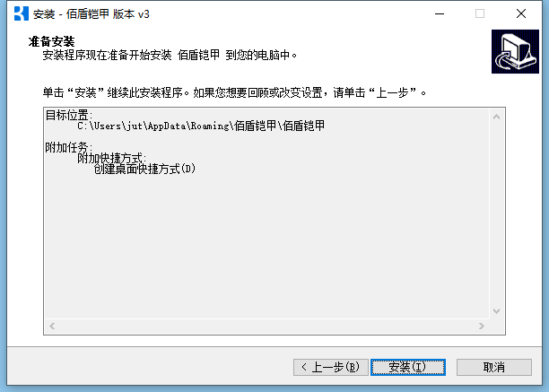The height and width of the screenshot is (392, 549).
Task: Start installation with 安装(I) button
Action: [x=408, y=367]
